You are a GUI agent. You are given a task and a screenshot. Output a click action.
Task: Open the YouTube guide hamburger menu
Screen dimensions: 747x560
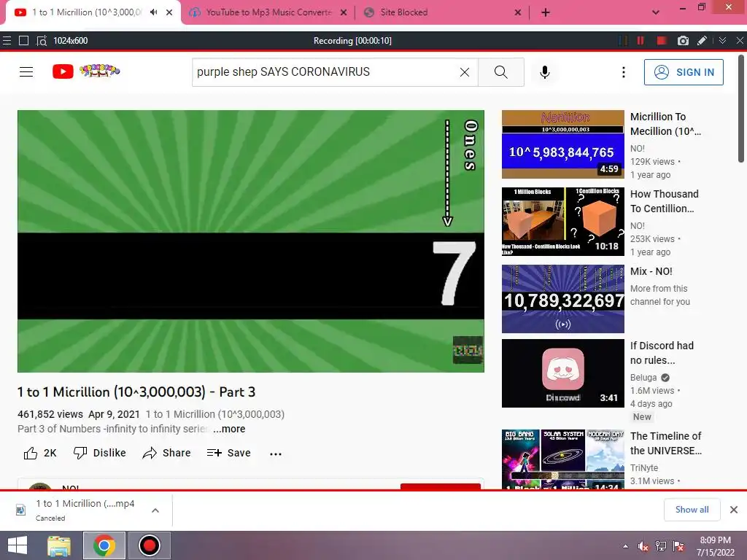click(26, 72)
